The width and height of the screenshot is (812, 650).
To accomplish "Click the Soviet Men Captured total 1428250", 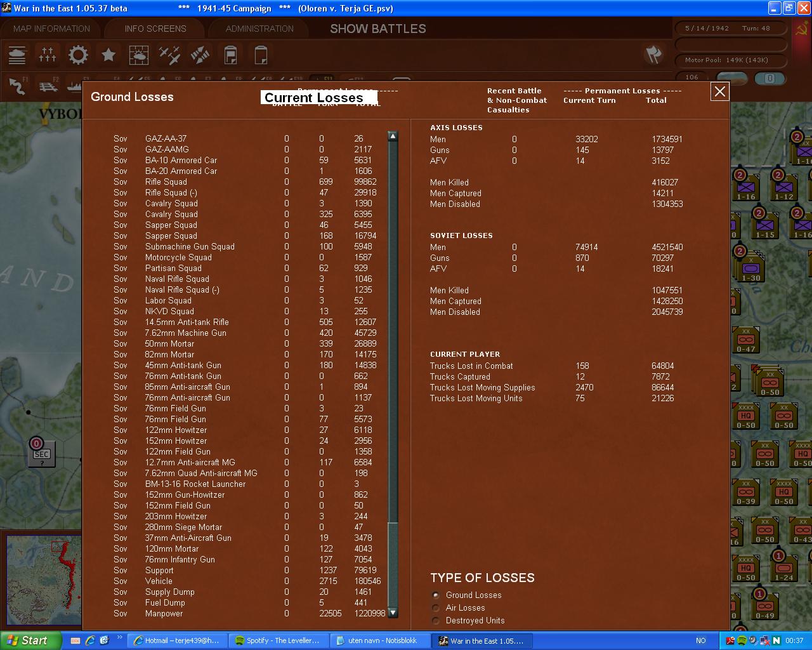I will coord(667,301).
